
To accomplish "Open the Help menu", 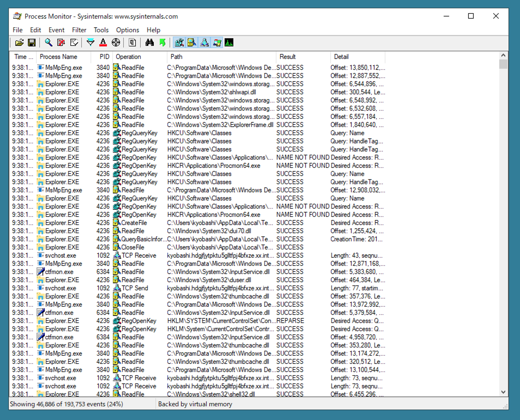I will [153, 30].
